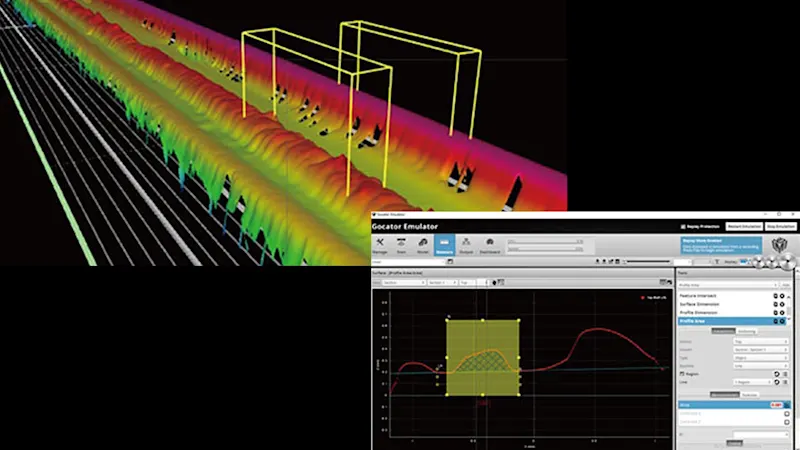Open the Dashboard page icon
Screen dimensions: 800x450
pyautogui.click(x=490, y=246)
